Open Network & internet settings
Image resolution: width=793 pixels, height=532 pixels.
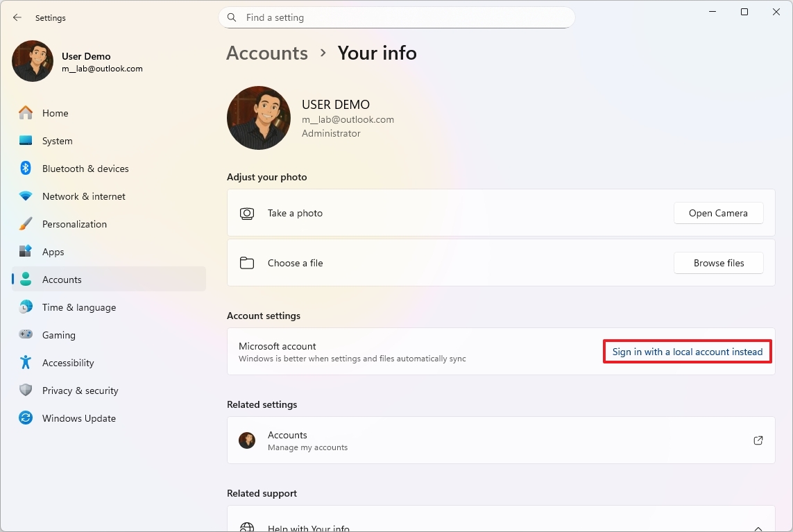[84, 196]
